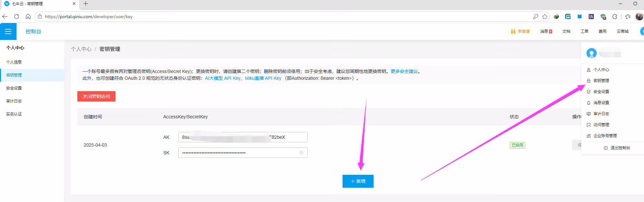Open 消息 notifications with badge
644x202 pixels.
[x=546, y=31]
